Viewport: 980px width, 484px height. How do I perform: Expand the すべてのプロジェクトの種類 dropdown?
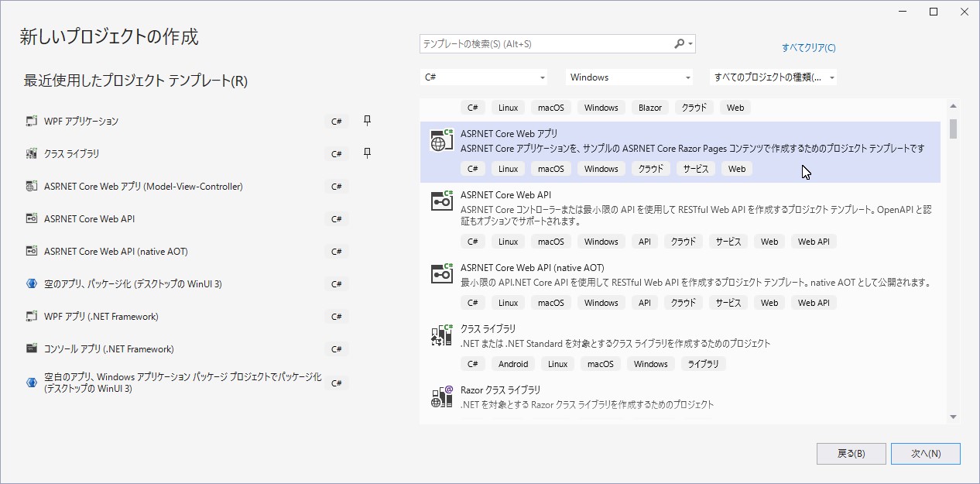click(773, 77)
